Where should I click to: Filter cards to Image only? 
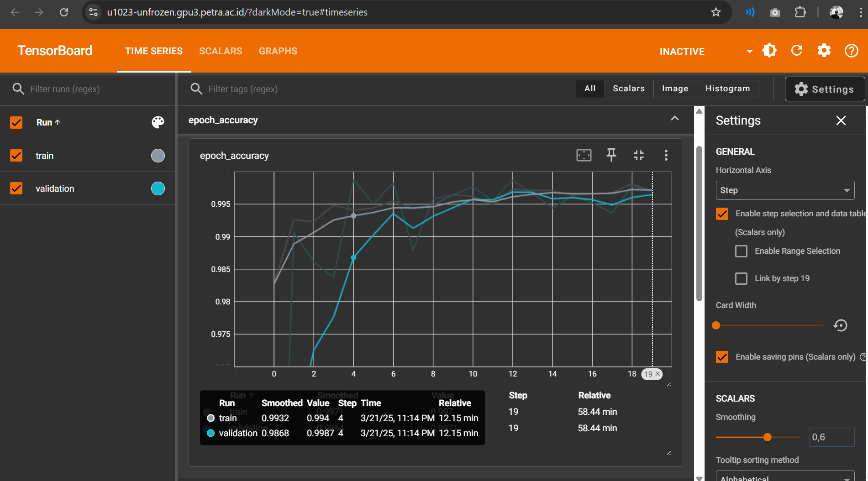tap(675, 89)
